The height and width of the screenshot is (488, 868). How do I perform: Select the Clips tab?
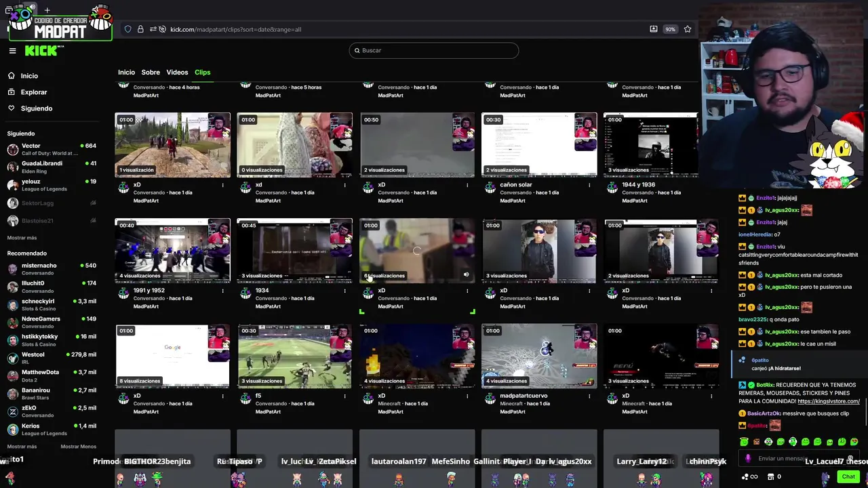pos(202,73)
